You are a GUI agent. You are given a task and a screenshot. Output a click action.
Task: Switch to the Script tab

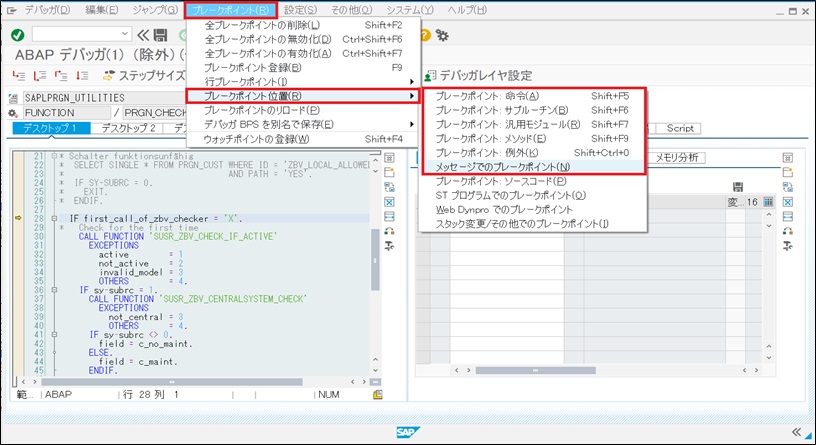click(x=680, y=128)
